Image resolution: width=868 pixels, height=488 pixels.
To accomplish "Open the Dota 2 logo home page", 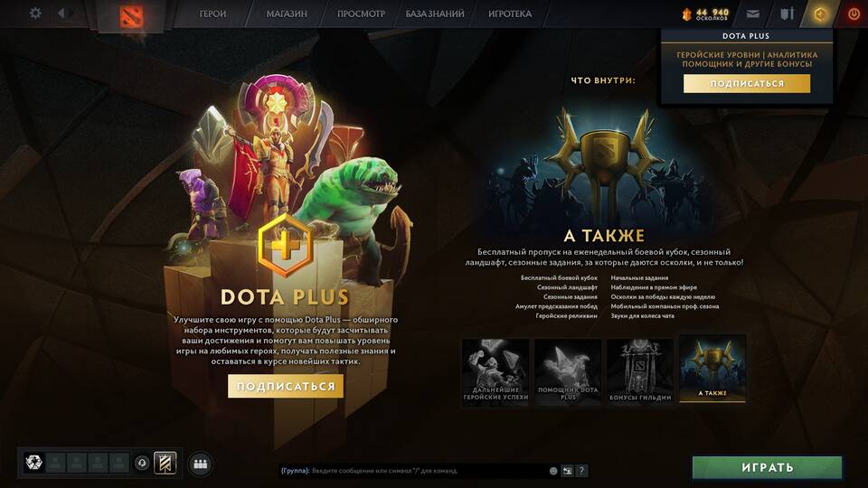I will click(131, 16).
